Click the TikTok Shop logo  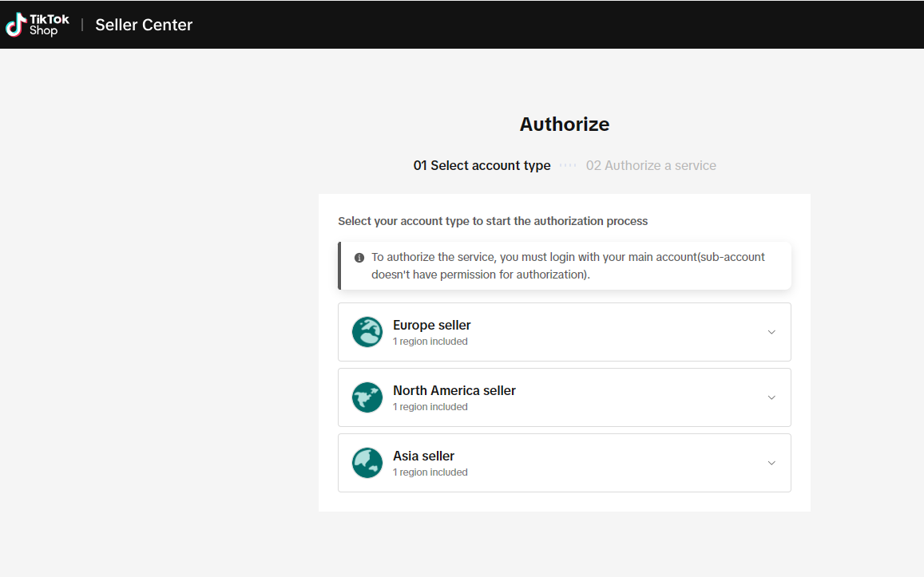tap(38, 25)
